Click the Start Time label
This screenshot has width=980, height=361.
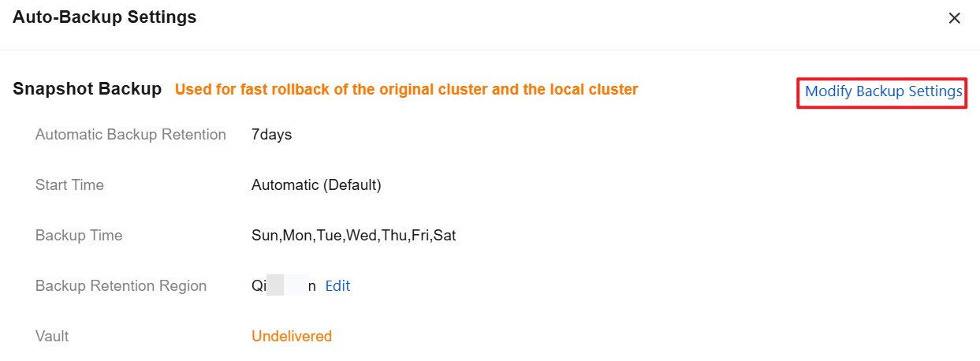pos(69,185)
